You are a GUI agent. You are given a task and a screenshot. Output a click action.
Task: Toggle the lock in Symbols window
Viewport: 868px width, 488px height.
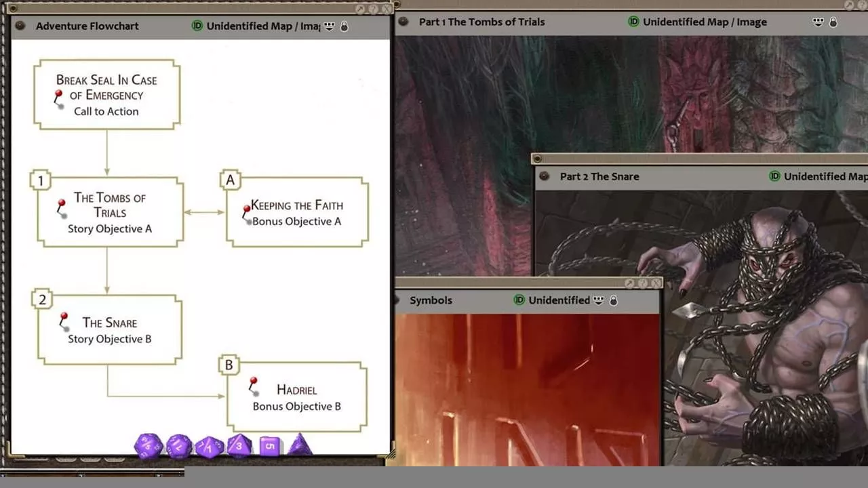[x=614, y=300]
